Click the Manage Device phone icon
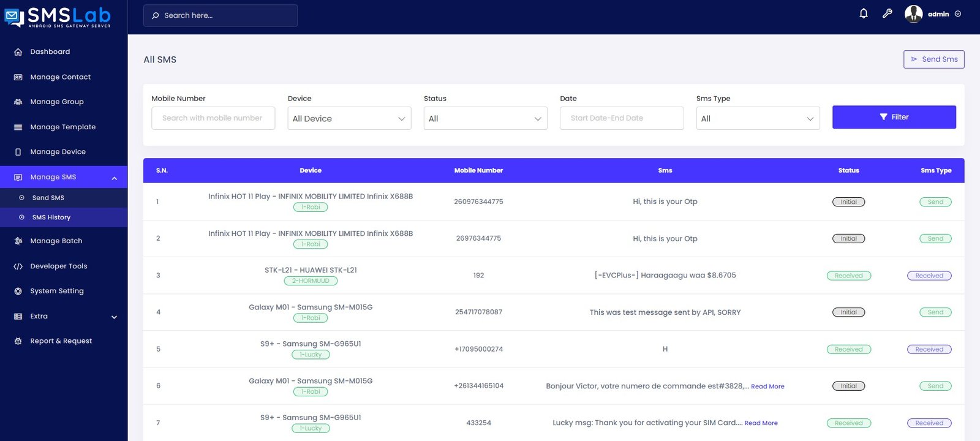This screenshot has width=980, height=441. pos(18,152)
